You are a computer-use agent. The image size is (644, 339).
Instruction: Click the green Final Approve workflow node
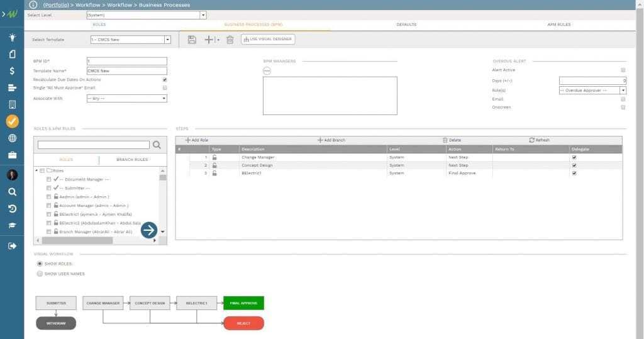[243, 303]
